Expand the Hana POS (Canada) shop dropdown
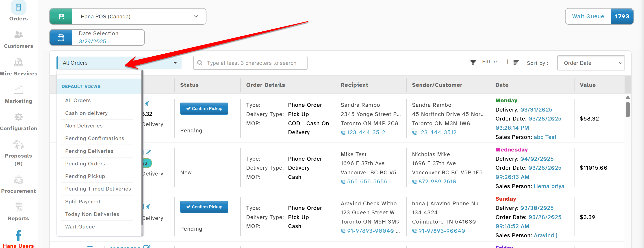The height and width of the screenshot is (248, 644). pos(196,17)
